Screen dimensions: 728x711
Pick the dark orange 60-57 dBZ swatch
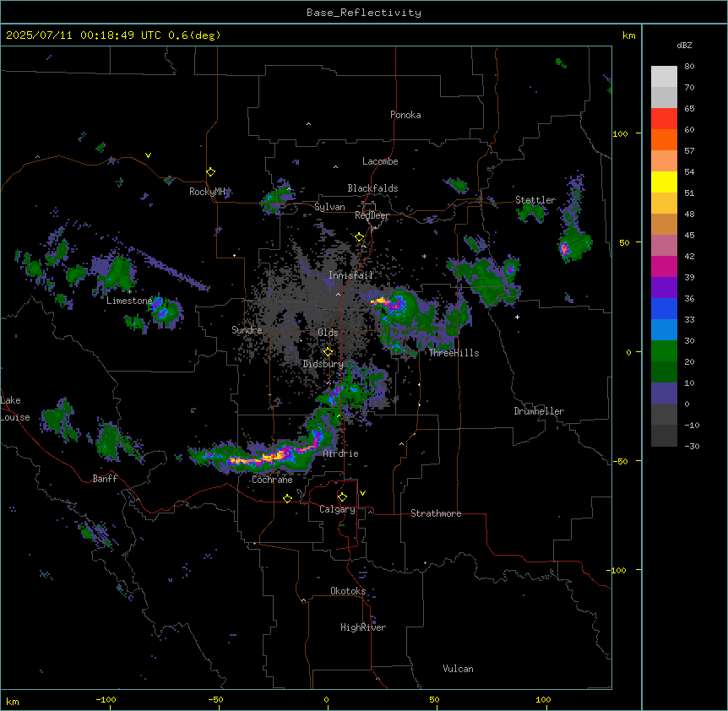click(664, 139)
